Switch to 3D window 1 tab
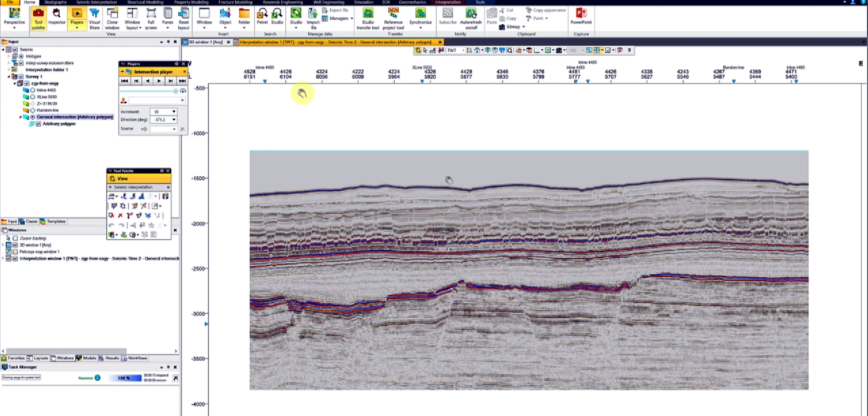 click(205, 42)
